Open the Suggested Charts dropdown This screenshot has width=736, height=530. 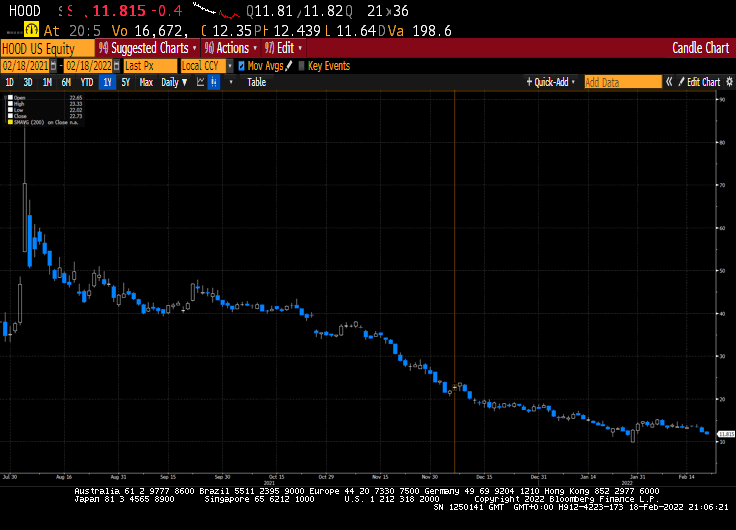point(147,48)
